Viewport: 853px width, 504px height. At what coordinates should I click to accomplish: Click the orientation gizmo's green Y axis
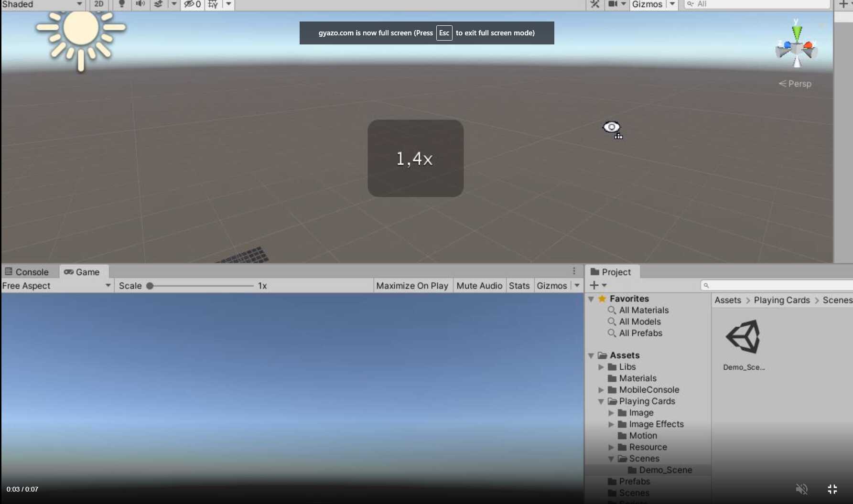click(x=797, y=32)
